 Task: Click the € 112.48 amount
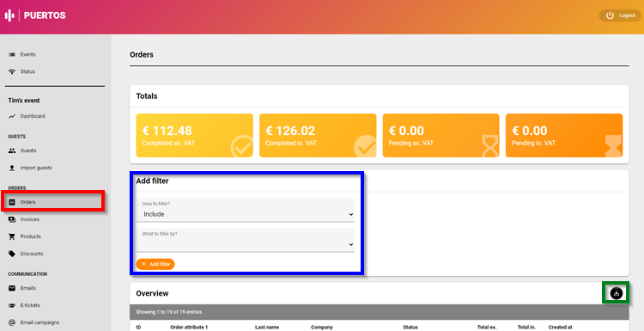click(x=167, y=131)
